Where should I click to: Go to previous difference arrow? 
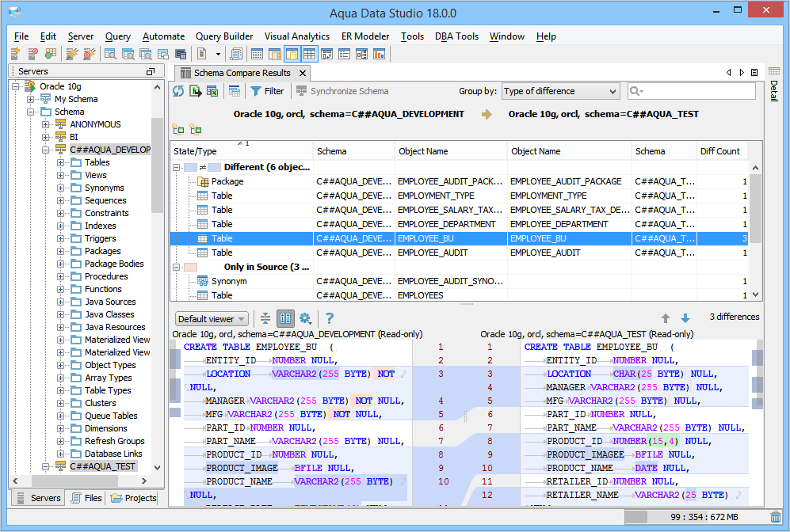coord(666,318)
